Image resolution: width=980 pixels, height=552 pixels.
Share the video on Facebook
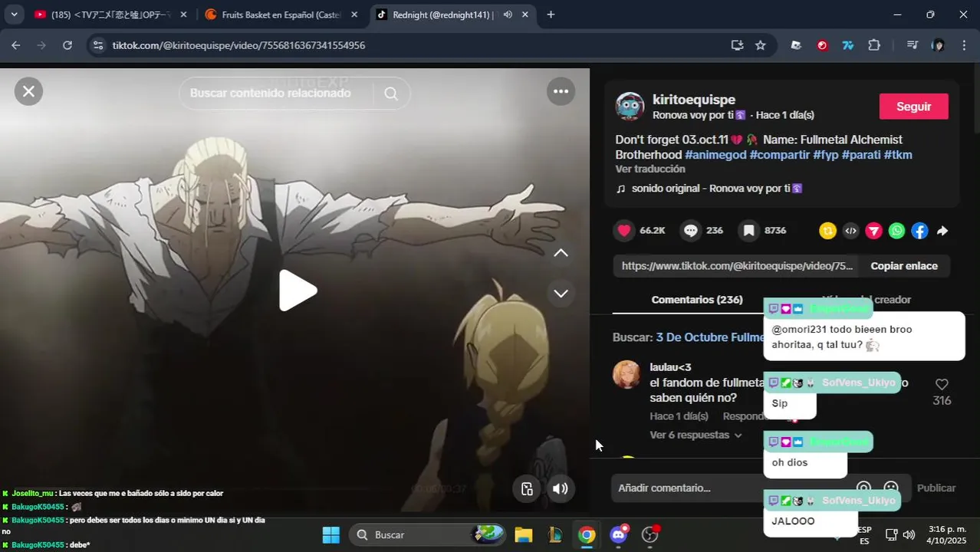pos(919,230)
